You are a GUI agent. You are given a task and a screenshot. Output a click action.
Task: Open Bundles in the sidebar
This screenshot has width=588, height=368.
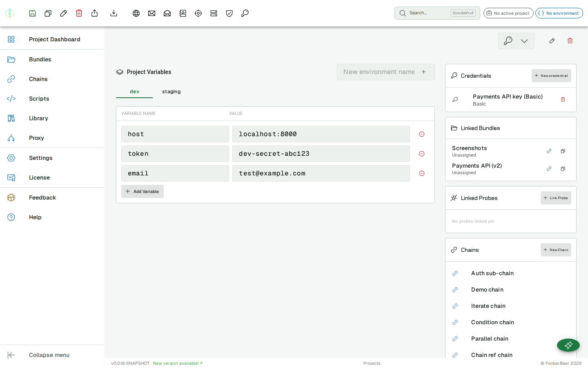pyautogui.click(x=52, y=59)
